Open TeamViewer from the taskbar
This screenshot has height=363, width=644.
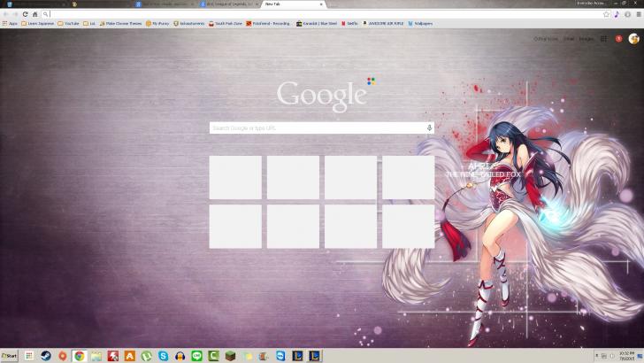pos(281,356)
